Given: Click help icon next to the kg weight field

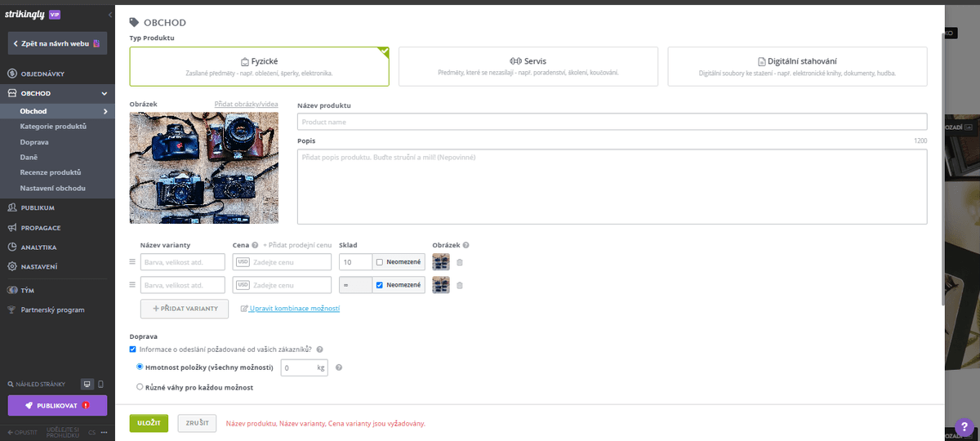Looking at the screenshot, I should click(339, 367).
